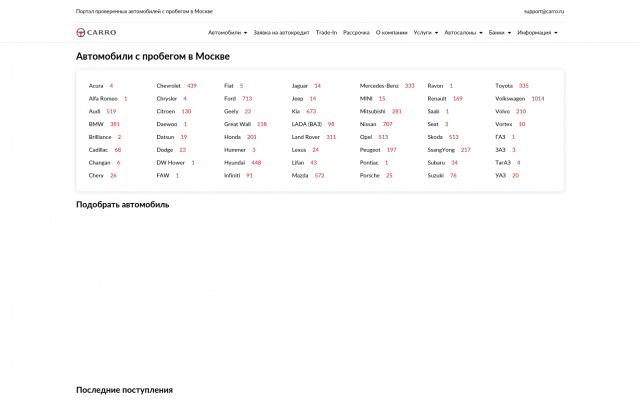Screen dimensions: 640x400
Task: Open Chevrolet listings
Action: click(x=168, y=86)
